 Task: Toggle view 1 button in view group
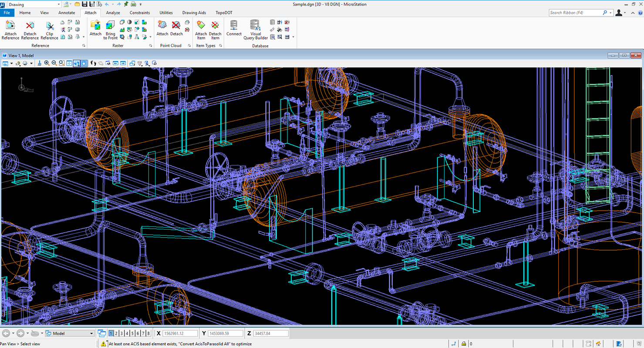[111, 333]
